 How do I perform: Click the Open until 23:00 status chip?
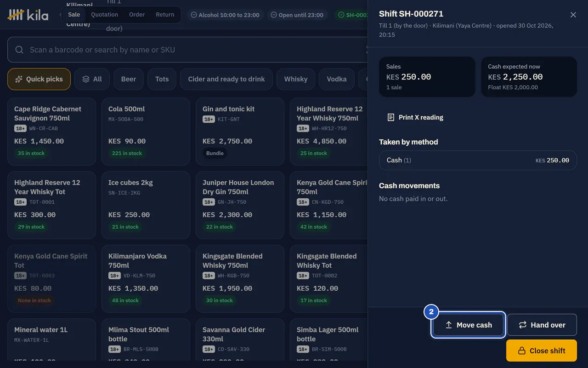(297, 15)
